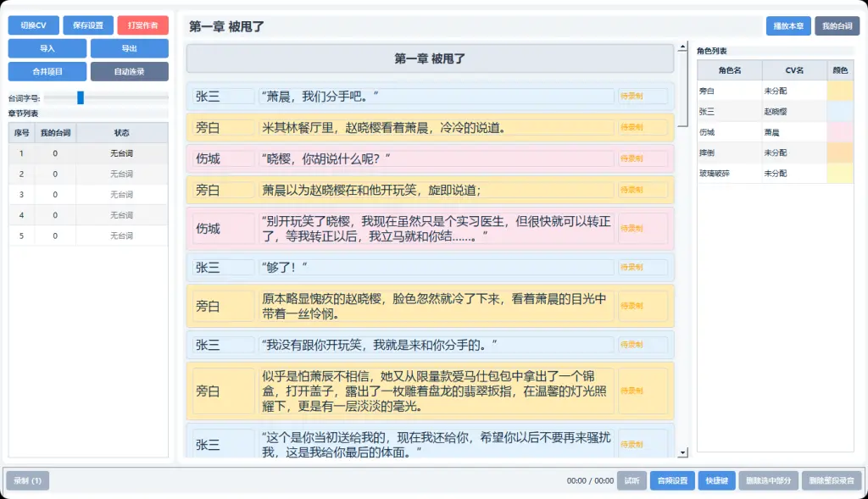Save settings with 保存设置 button
The image size is (868, 499).
coord(88,25)
